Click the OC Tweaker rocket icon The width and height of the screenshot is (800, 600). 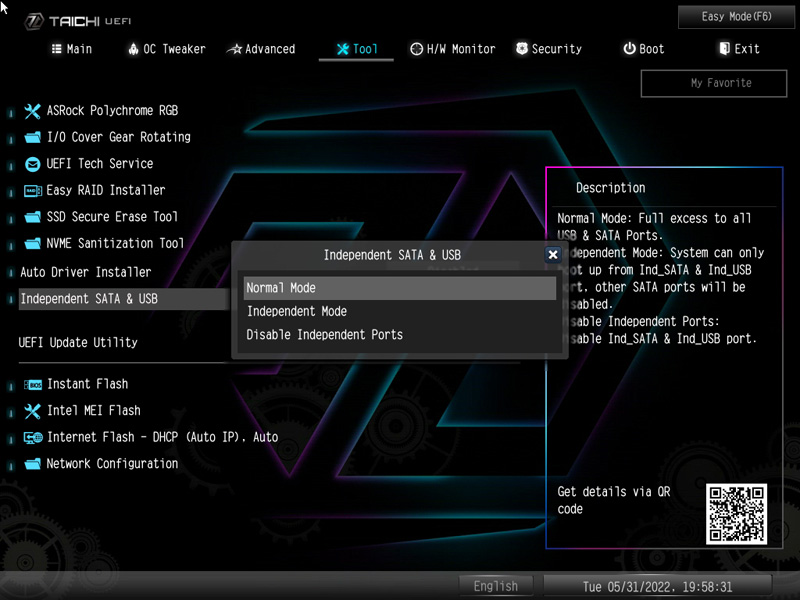133,49
